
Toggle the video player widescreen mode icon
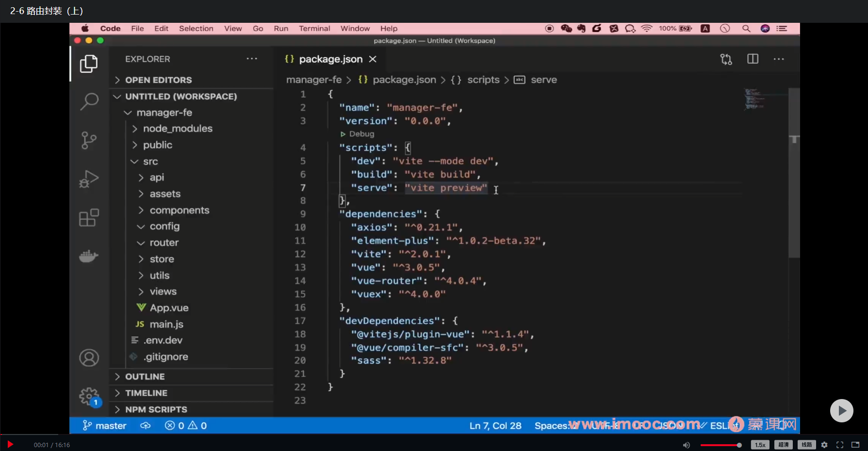point(855,445)
